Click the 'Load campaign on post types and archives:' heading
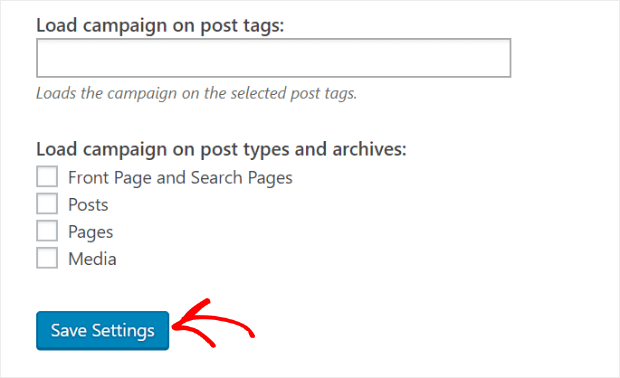This screenshot has width=620, height=378. 221,149
